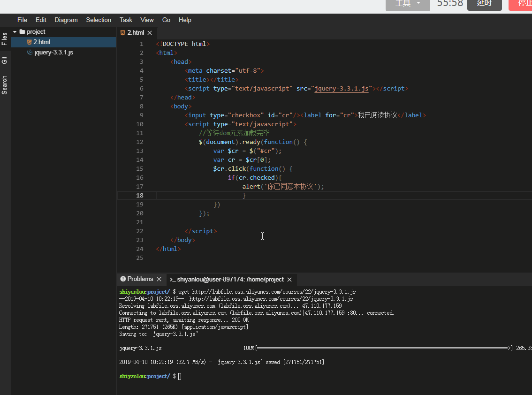Click the terminal prompt icon on tab
Image resolution: width=532 pixels, height=395 pixels.
tap(173, 280)
